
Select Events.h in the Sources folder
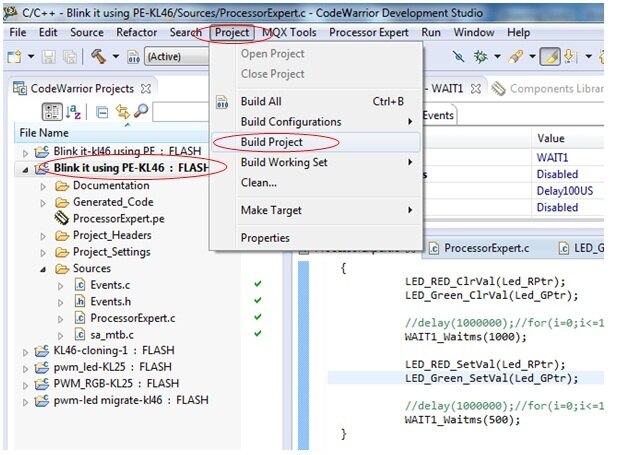tap(111, 301)
